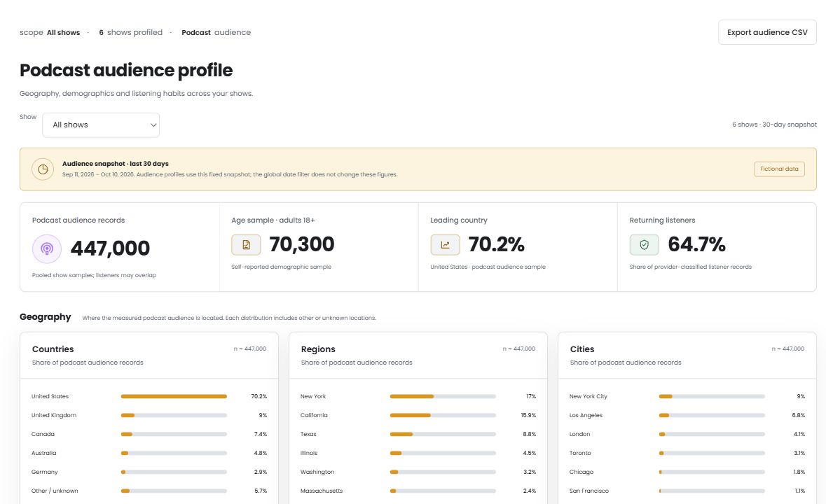Click the document icon beside 70,300

click(246, 244)
